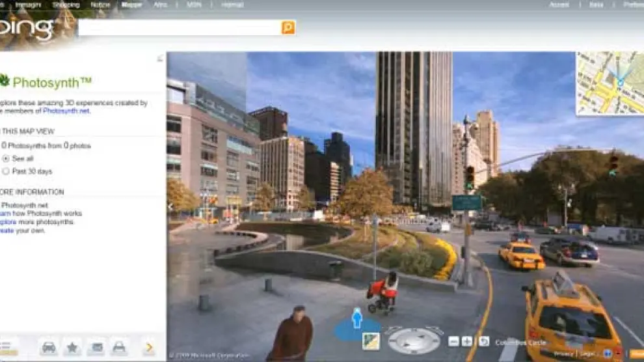Click the envelope share icon

[x=96, y=348]
